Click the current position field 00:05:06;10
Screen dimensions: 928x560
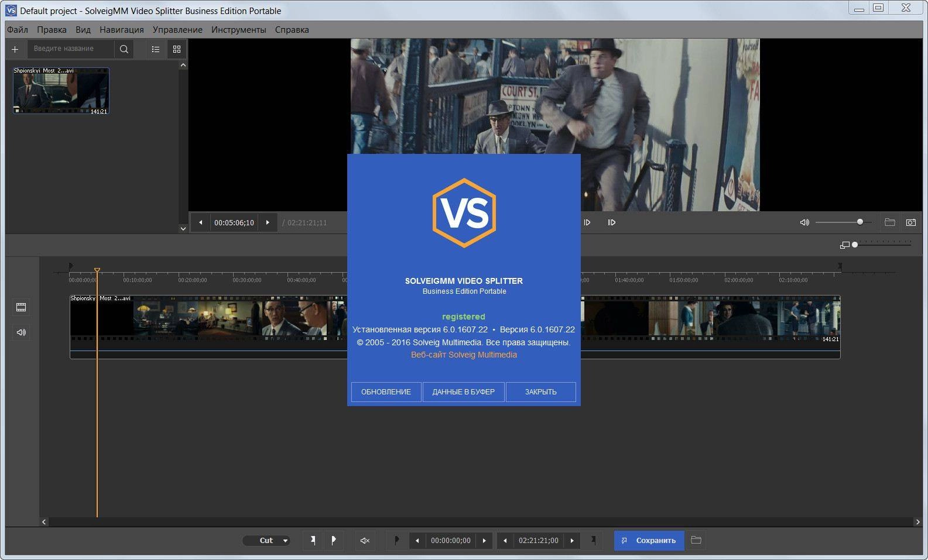pyautogui.click(x=234, y=222)
